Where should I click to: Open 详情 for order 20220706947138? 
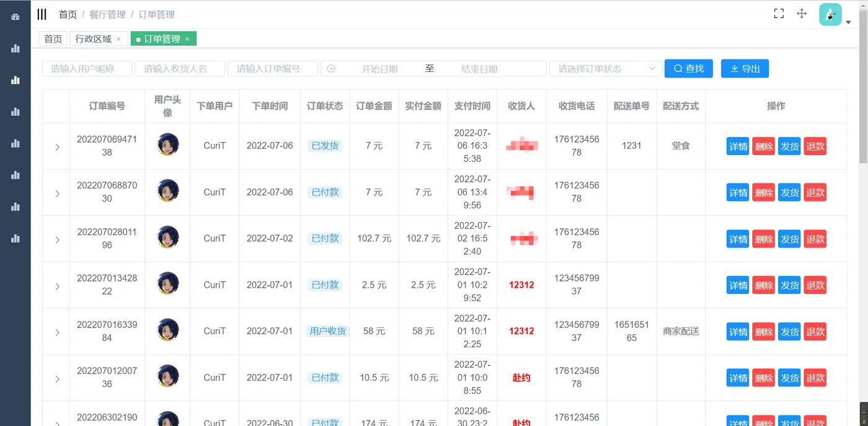pos(738,146)
